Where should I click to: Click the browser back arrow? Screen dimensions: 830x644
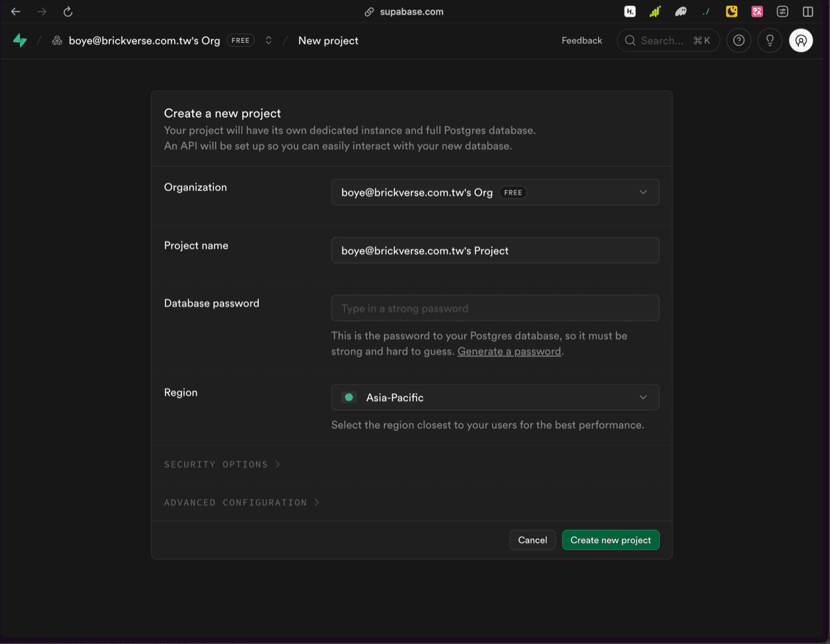point(16,12)
